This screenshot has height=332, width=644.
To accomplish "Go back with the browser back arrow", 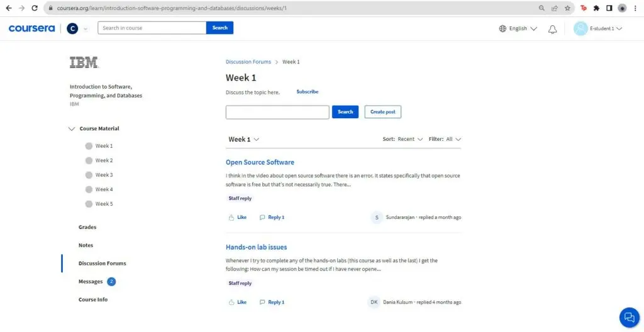I will tap(8, 8).
